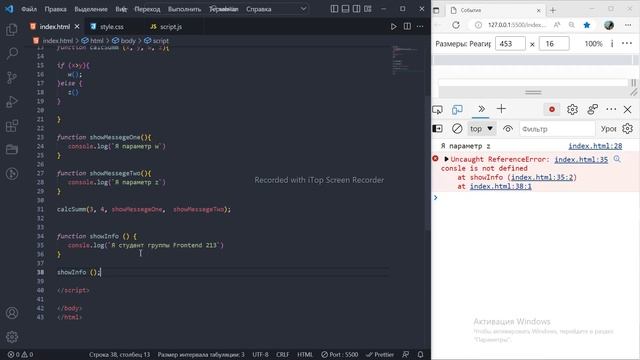Edit responsive width field 453
This screenshot has height=360, width=640.
tap(510, 44)
